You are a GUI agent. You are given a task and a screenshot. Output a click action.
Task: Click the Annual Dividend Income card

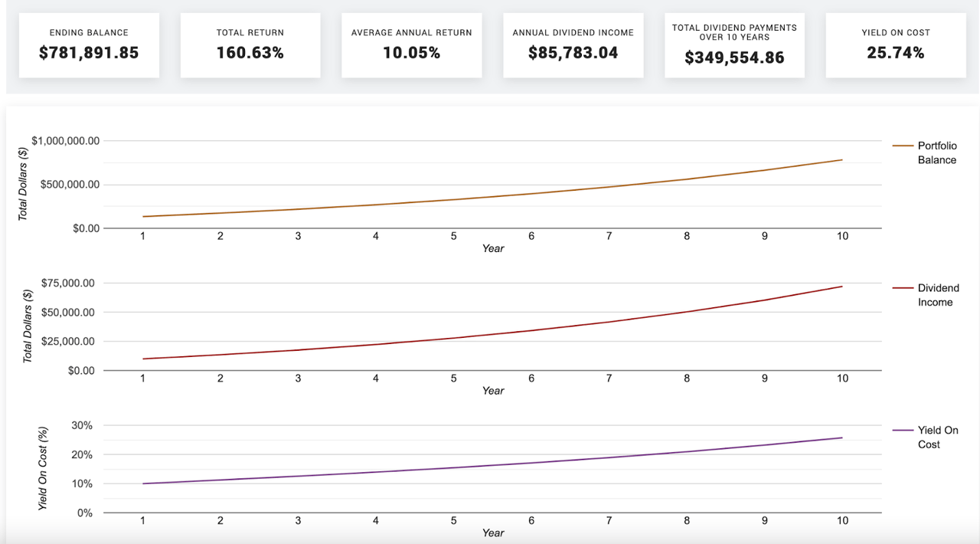573,44
